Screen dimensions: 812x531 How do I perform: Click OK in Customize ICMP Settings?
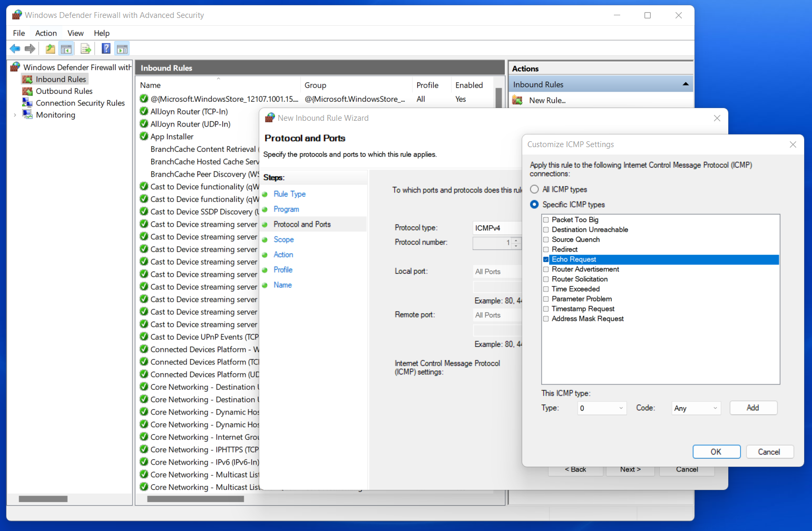pos(716,452)
